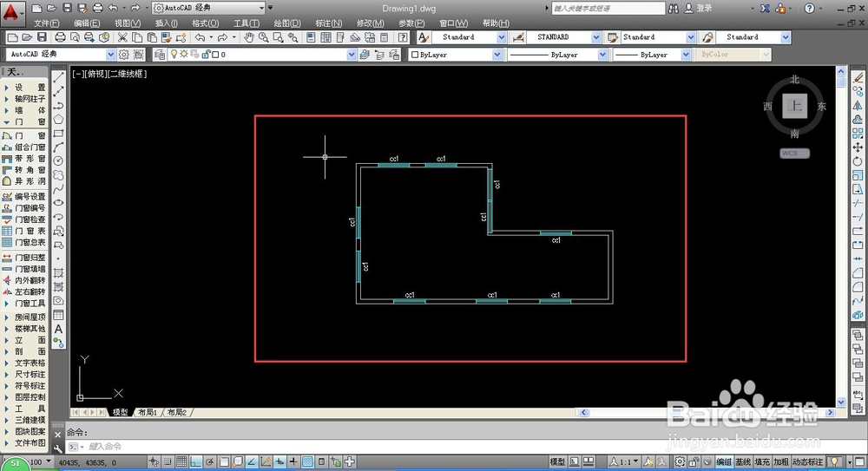Click the ViewCube 上 top face

pyautogui.click(x=795, y=106)
